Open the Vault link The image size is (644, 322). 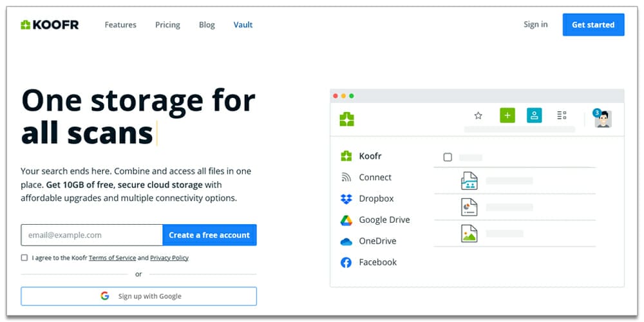click(x=243, y=24)
